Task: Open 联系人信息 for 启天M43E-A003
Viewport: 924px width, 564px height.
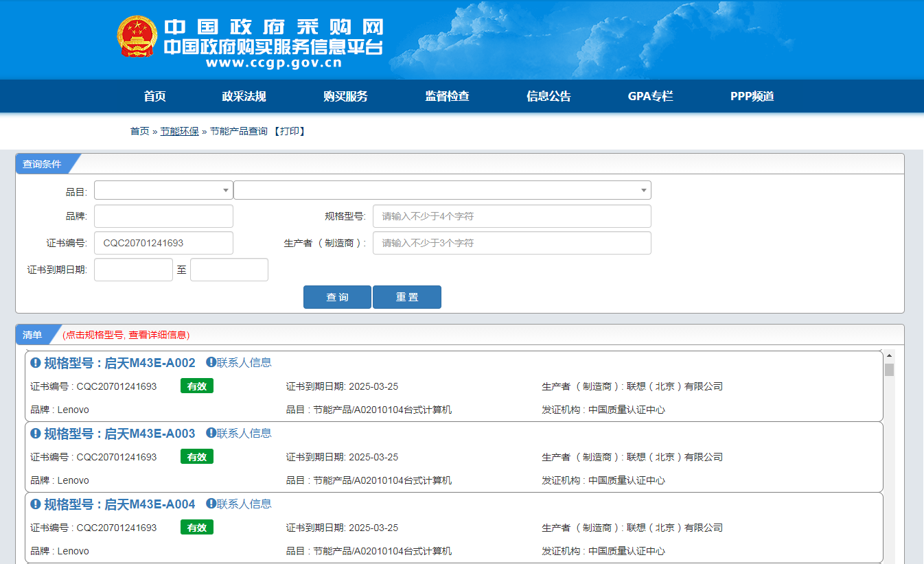Action: click(x=244, y=433)
